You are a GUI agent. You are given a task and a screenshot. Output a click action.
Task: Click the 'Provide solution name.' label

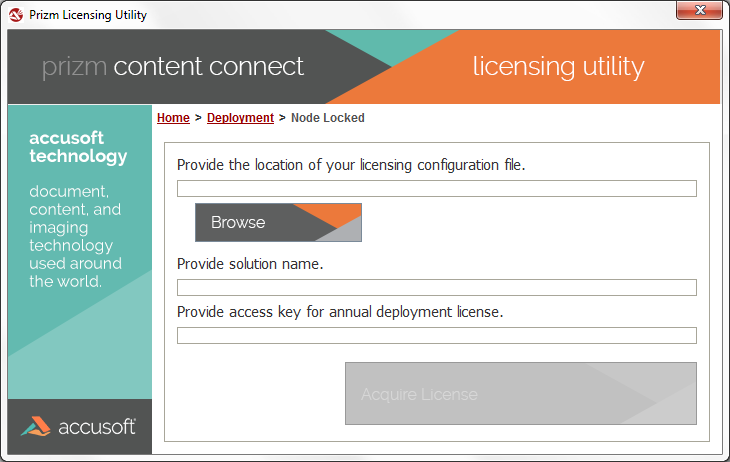coord(250,264)
